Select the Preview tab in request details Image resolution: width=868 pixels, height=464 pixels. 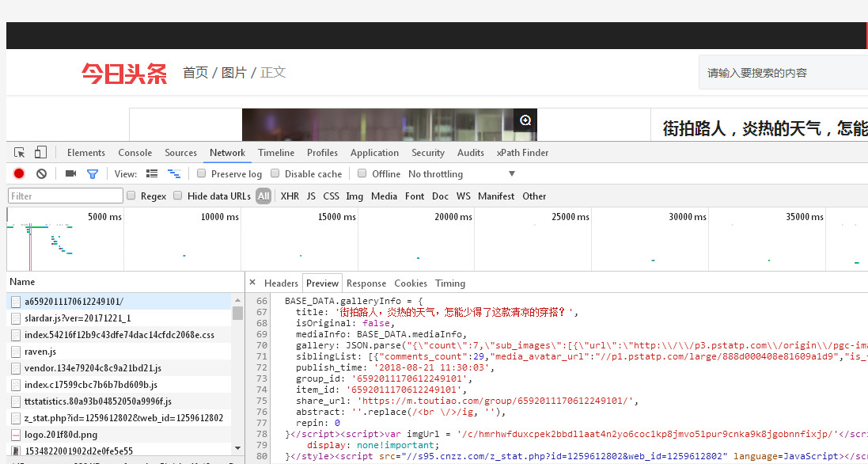click(322, 283)
